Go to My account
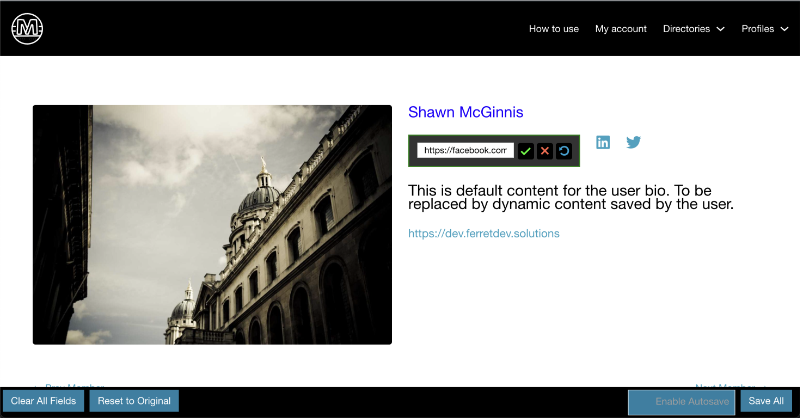The image size is (800, 418). 620,29
